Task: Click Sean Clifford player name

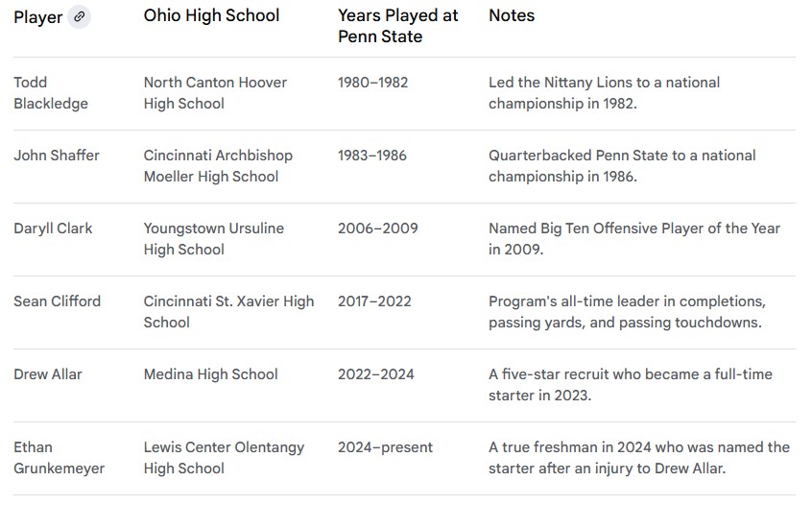Action: (57, 301)
